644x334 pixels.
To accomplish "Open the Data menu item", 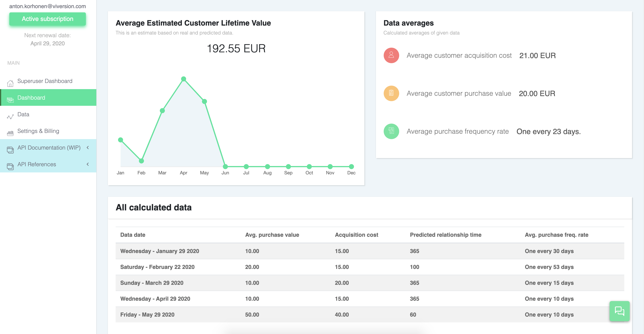I will 23,114.
